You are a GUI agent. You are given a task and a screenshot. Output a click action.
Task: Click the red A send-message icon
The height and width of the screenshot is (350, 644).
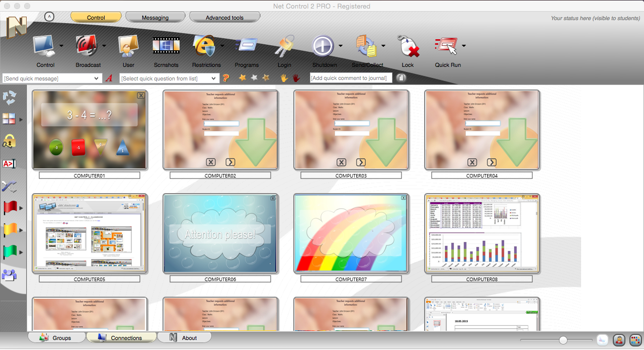coord(109,78)
